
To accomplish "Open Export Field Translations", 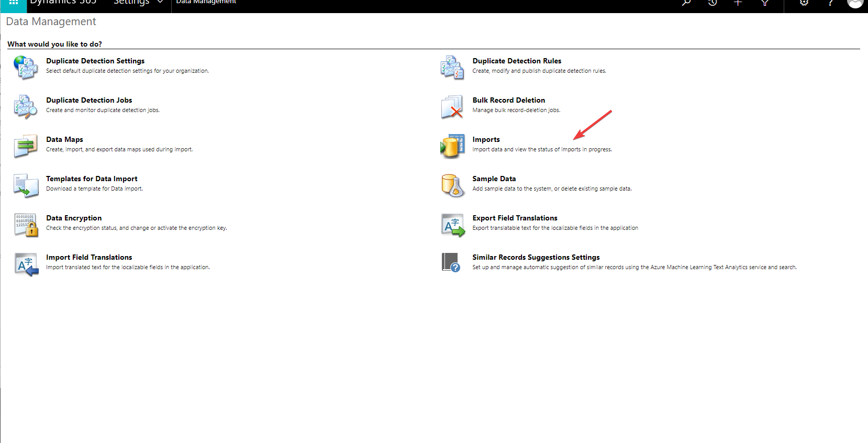I will pos(515,218).
